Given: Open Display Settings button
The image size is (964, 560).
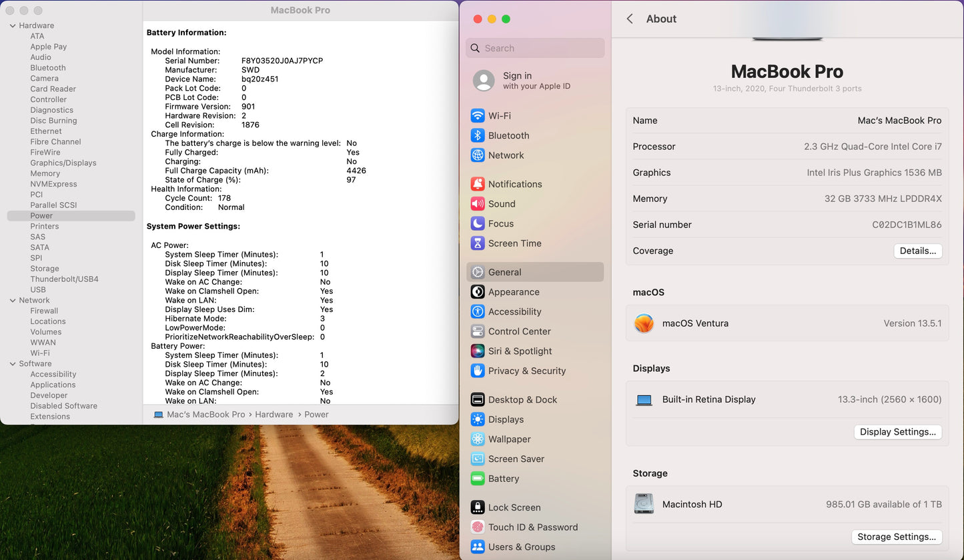Looking at the screenshot, I should 897,432.
